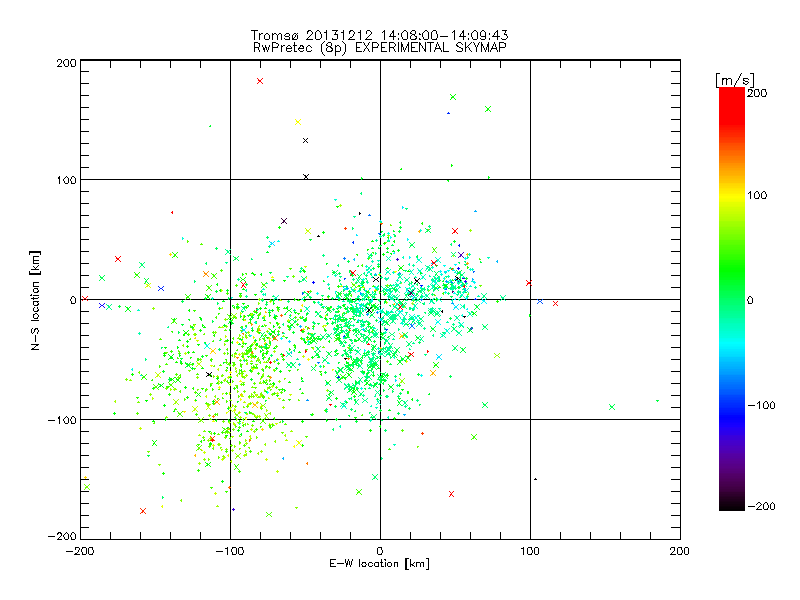
Task: Pick the black bottom end of the velocity colorbar
Action: click(732, 506)
